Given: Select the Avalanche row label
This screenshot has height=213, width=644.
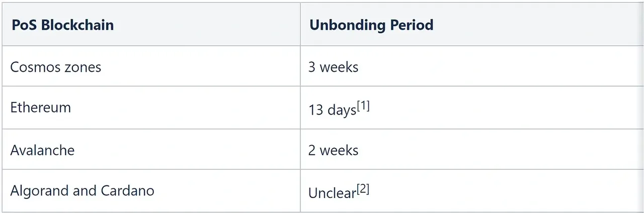Looking at the screenshot, I should click(42, 150).
